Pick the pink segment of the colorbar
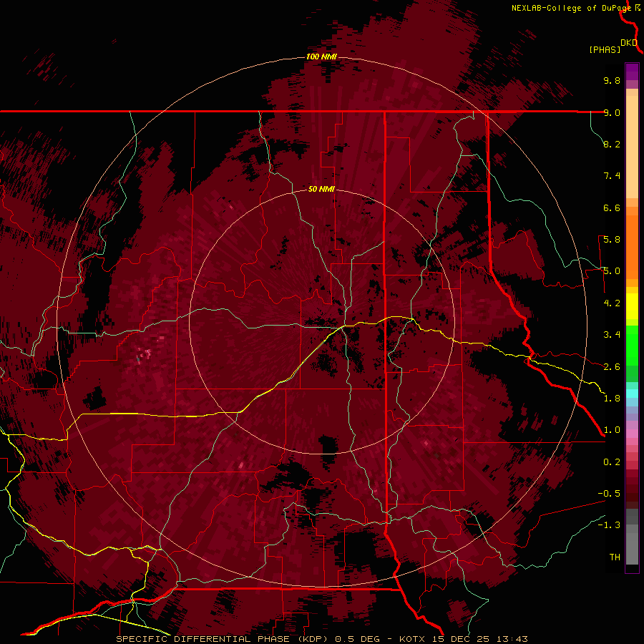This screenshot has width=644, height=644. (632, 434)
